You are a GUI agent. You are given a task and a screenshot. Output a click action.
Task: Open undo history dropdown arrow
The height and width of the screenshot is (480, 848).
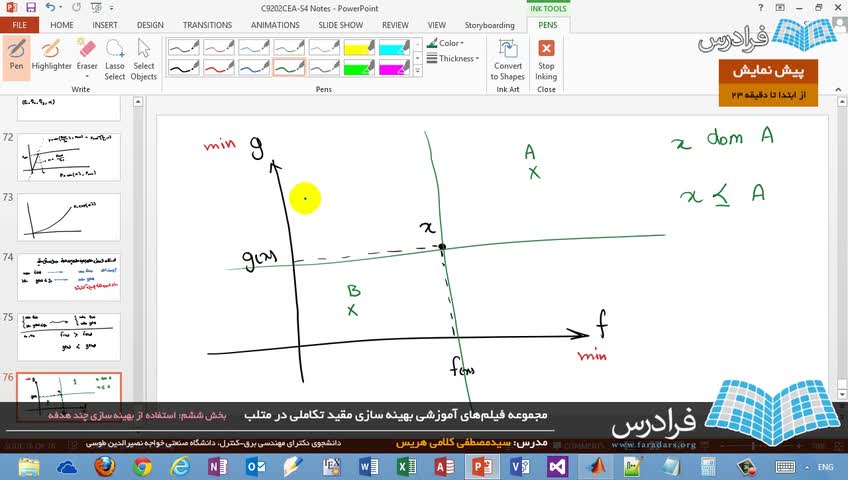(60, 8)
